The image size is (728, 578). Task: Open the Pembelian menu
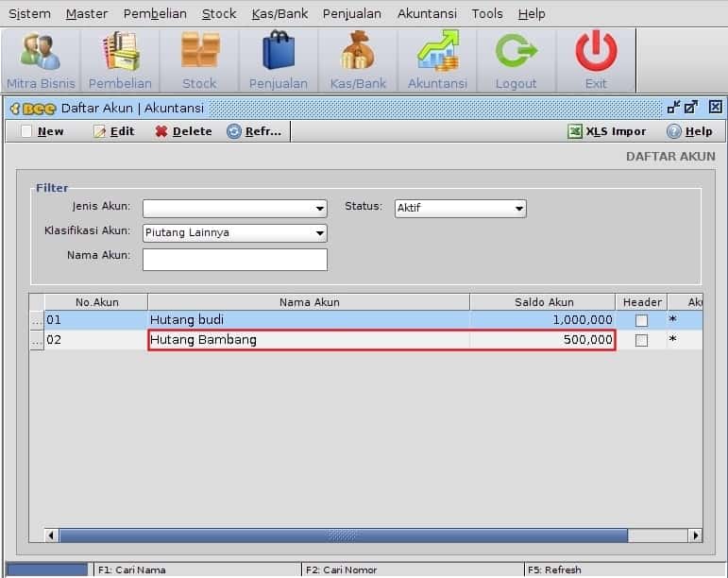click(155, 14)
